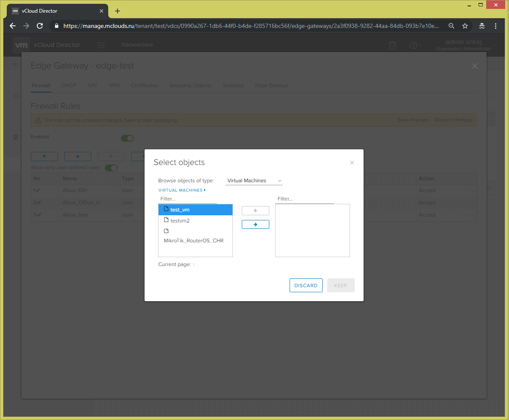Click the globe icon in left sidebar
This screenshot has height=420, width=509.
point(16,137)
